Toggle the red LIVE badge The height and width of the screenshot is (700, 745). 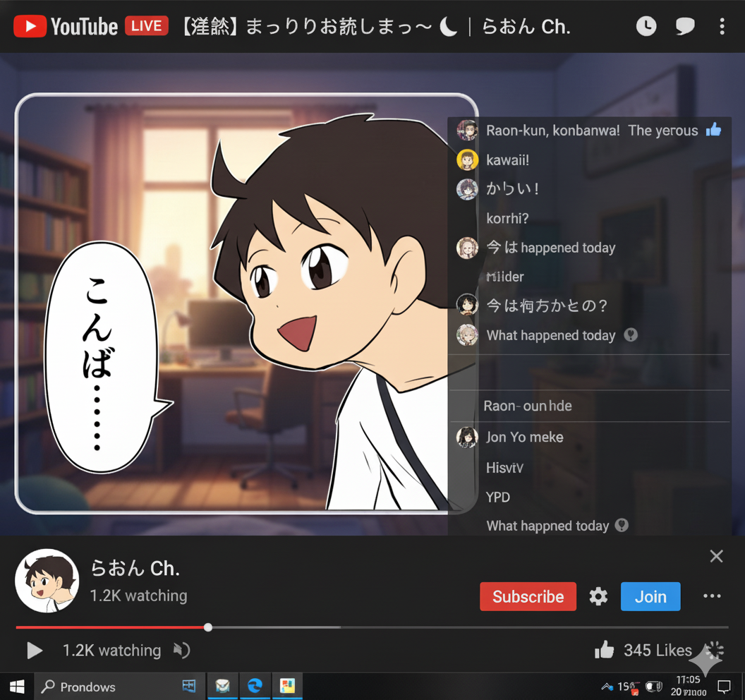[146, 27]
